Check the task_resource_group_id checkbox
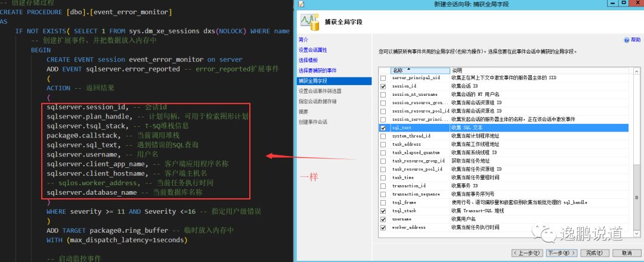 click(383, 161)
